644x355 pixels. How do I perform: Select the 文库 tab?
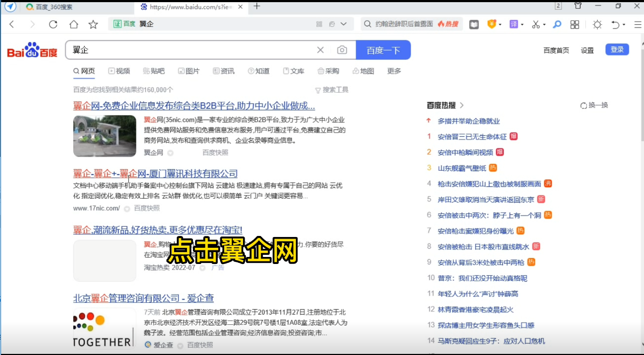click(x=293, y=71)
